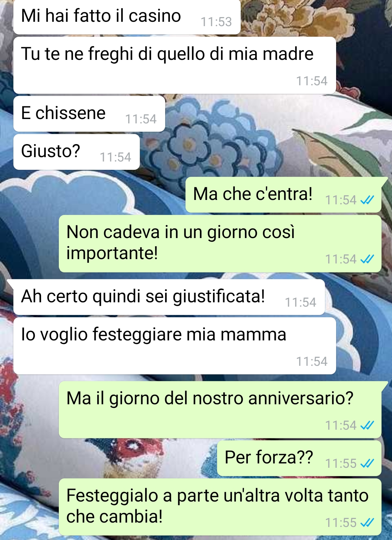This screenshot has height=540, width=392.
Task: Click double-check icon on 'Festeggialo' message
Action: [367, 523]
